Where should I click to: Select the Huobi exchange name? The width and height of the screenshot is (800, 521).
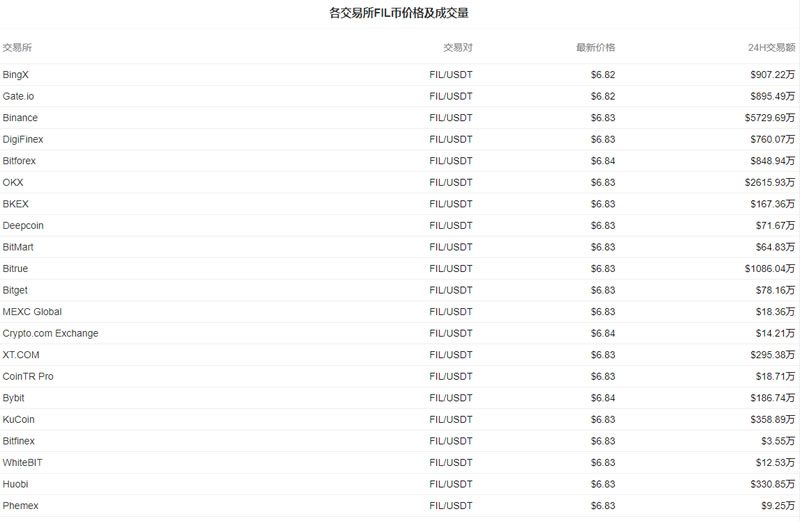[x=16, y=484]
